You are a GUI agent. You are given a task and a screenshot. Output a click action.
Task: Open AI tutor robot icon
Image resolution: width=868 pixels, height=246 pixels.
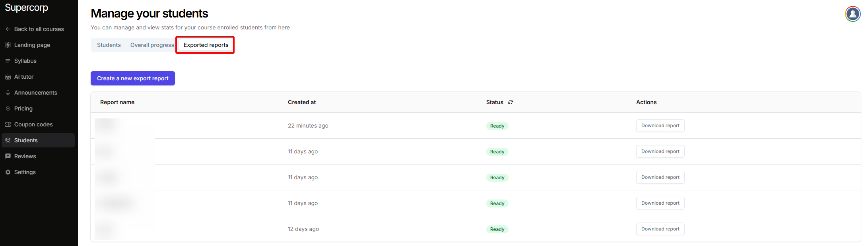pyautogui.click(x=8, y=77)
